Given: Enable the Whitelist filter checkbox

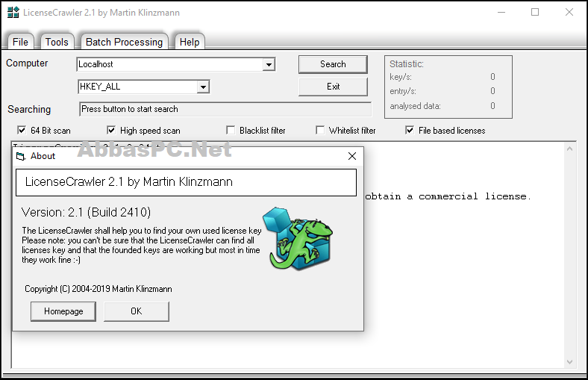Looking at the screenshot, I should [x=320, y=130].
